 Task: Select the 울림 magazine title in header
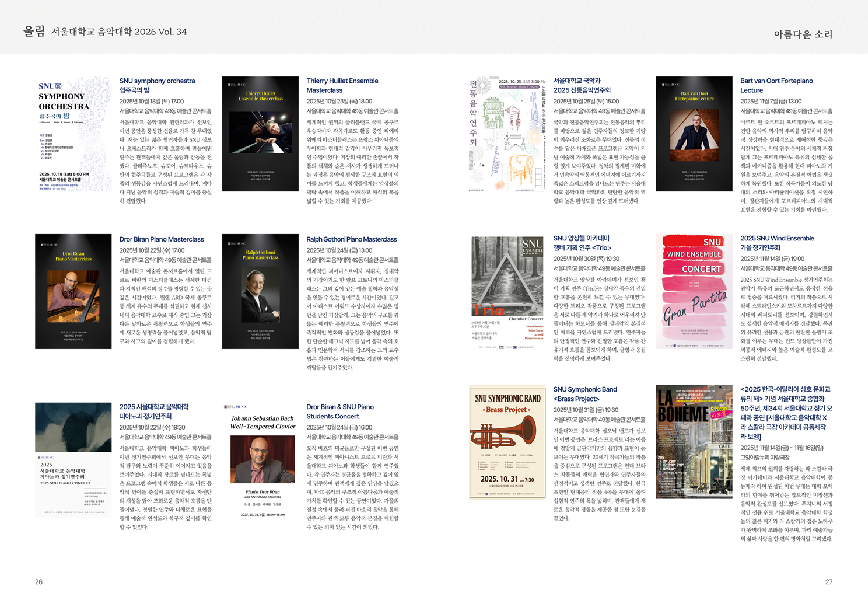[x=34, y=32]
